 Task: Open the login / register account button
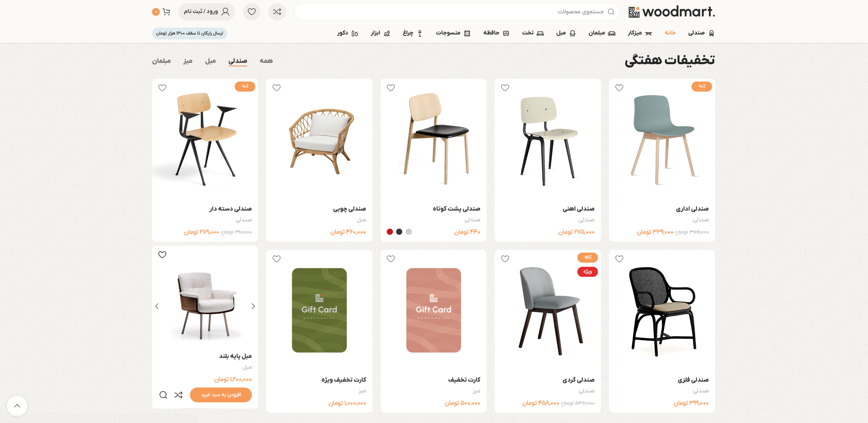click(206, 12)
